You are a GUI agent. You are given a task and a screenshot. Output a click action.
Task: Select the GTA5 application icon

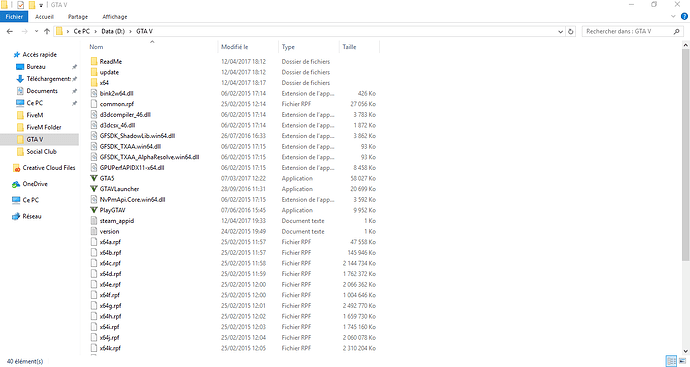pos(94,178)
